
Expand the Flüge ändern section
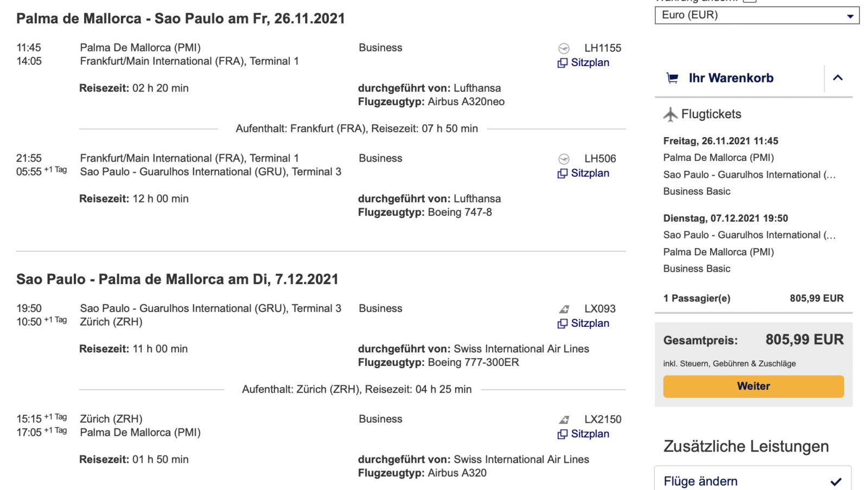[x=835, y=481]
